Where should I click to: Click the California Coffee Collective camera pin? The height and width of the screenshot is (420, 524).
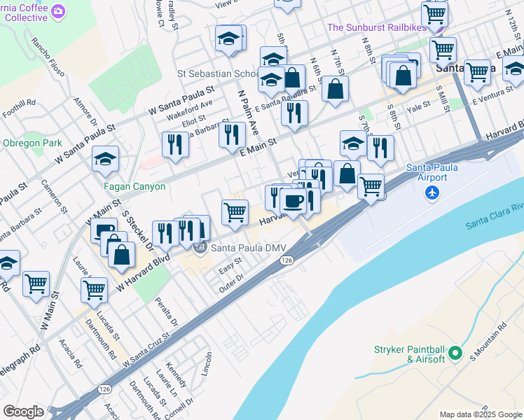pos(58,12)
